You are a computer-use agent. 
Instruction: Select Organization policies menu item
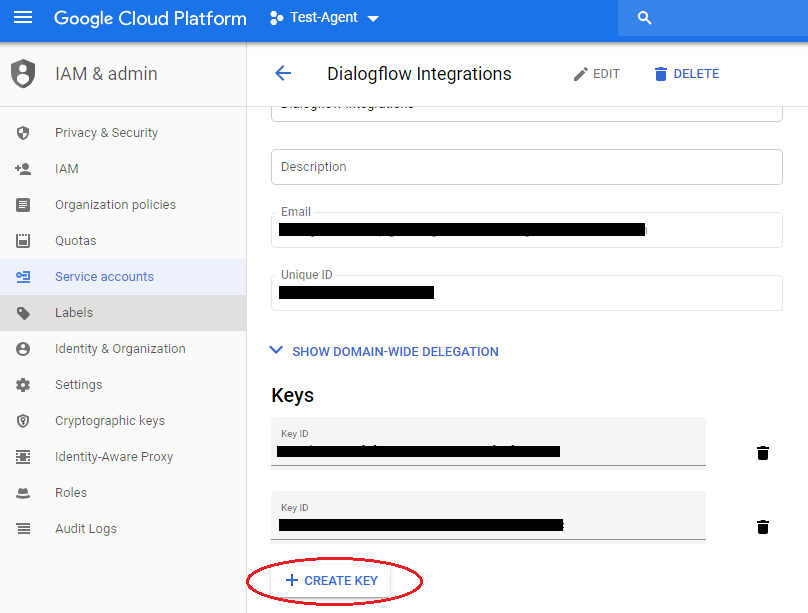(x=115, y=205)
